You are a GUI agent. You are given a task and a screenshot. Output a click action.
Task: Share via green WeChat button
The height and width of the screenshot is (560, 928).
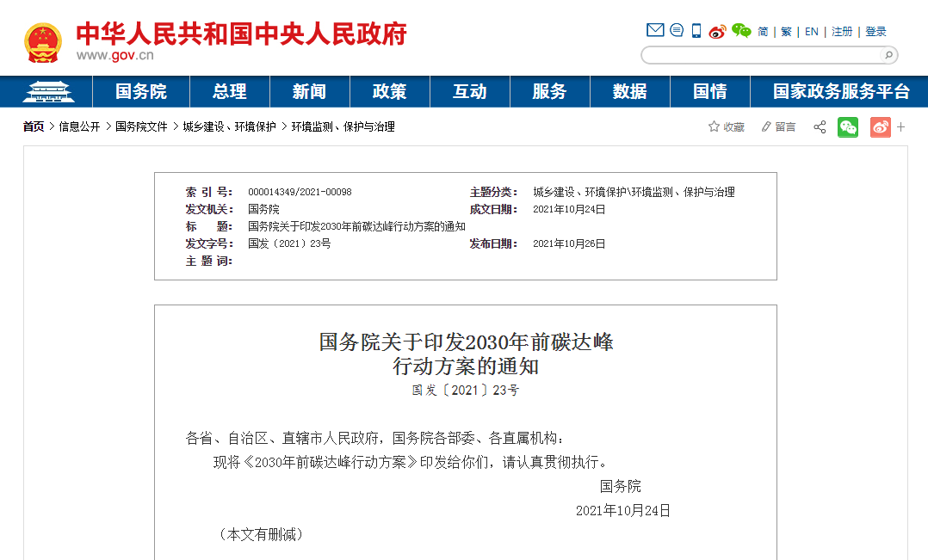click(x=848, y=127)
